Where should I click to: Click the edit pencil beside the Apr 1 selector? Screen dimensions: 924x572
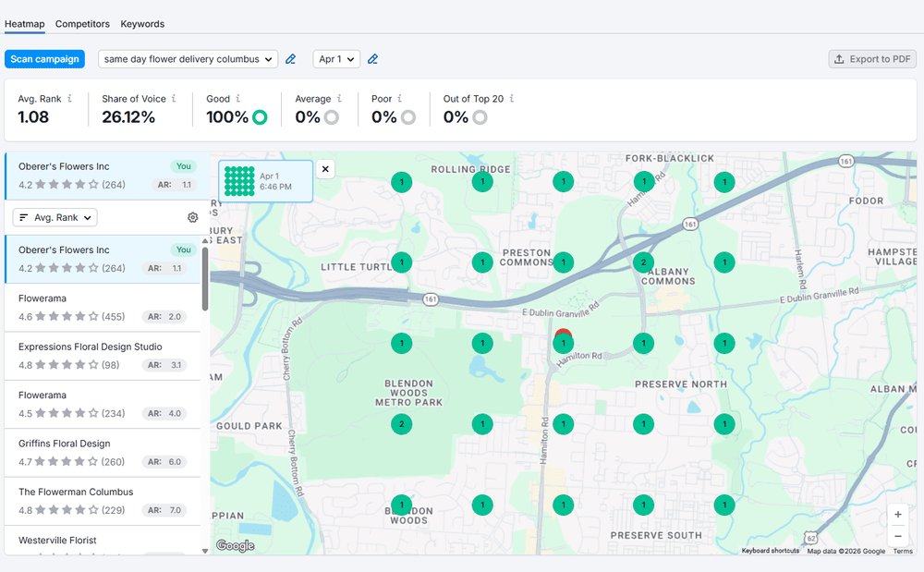point(372,58)
